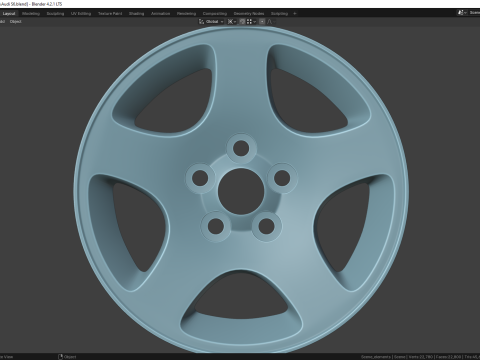The width and height of the screenshot is (480, 360).
Task: Select the wheel rim model in viewport
Action: click(x=241, y=189)
